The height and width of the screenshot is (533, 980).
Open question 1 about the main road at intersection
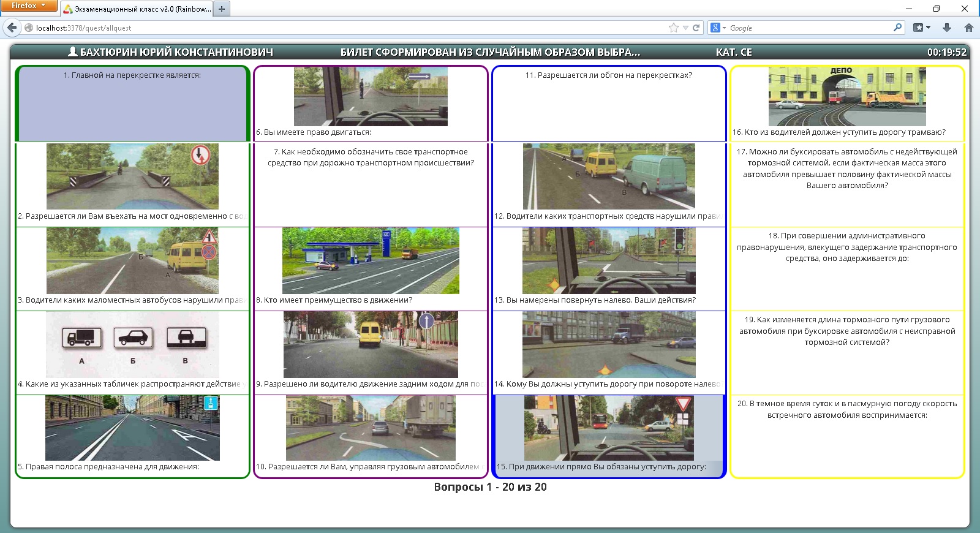[132, 104]
